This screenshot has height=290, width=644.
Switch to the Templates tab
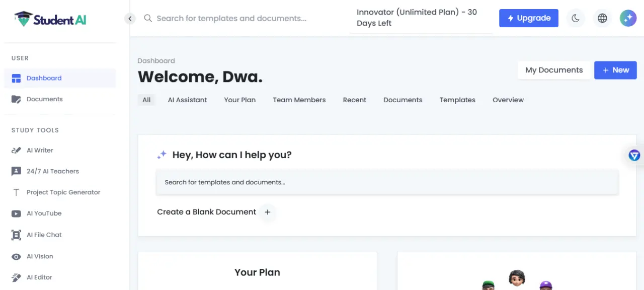pos(457,100)
